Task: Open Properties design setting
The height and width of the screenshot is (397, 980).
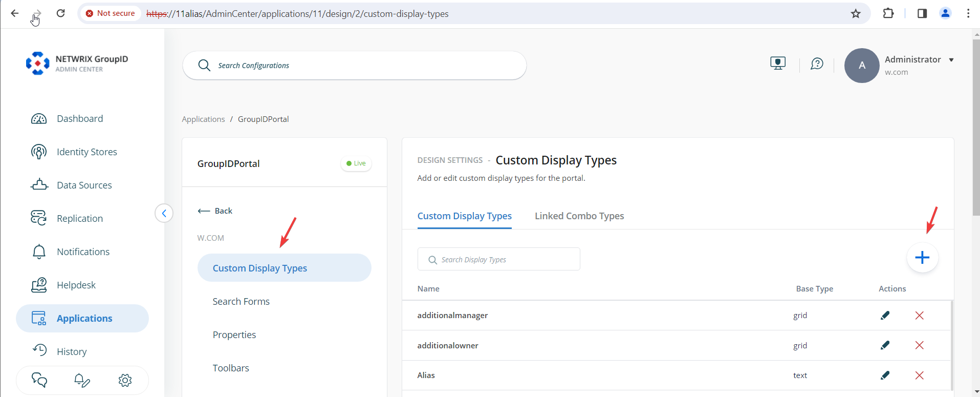Action: (234, 335)
